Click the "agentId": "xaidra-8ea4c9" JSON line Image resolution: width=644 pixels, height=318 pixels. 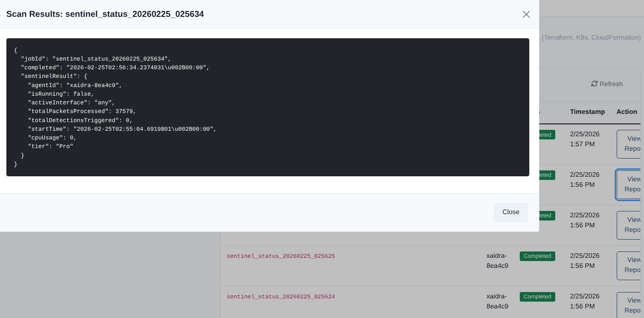75,85
